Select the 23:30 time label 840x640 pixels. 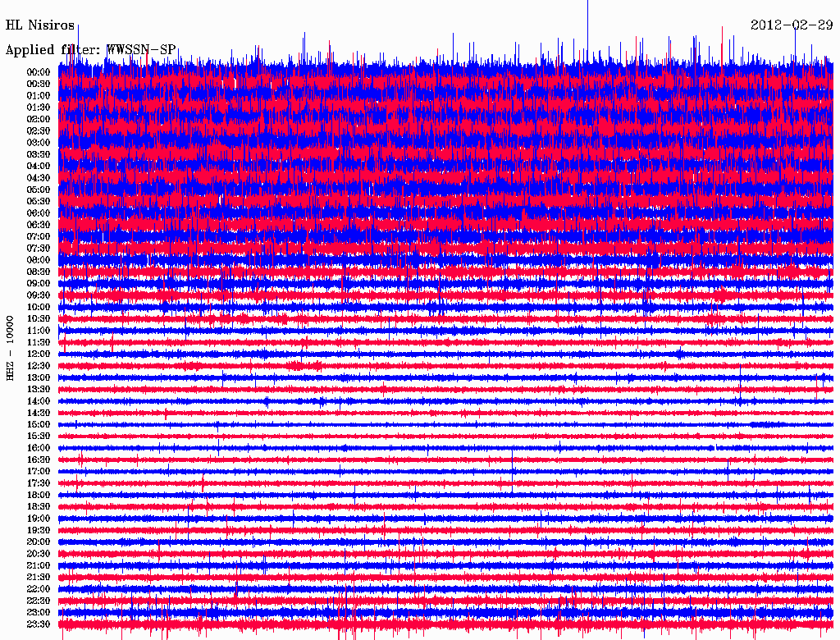point(39,624)
